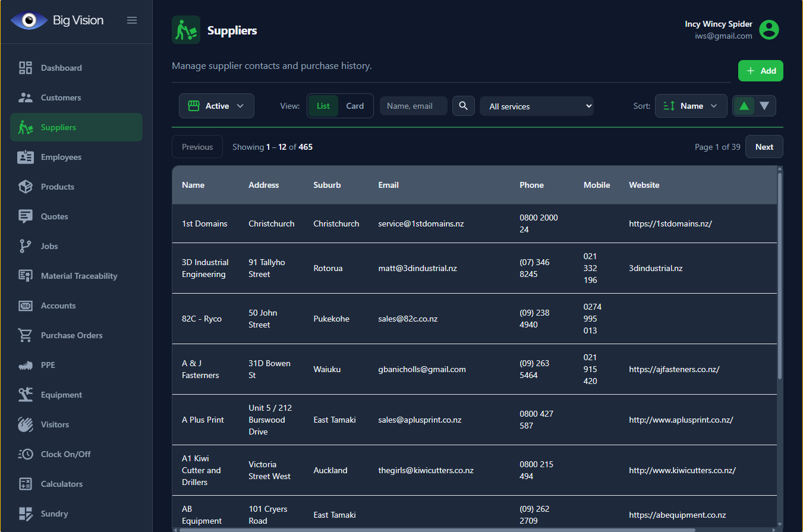Click the Name, email search field
803x532 pixels.
coord(414,106)
